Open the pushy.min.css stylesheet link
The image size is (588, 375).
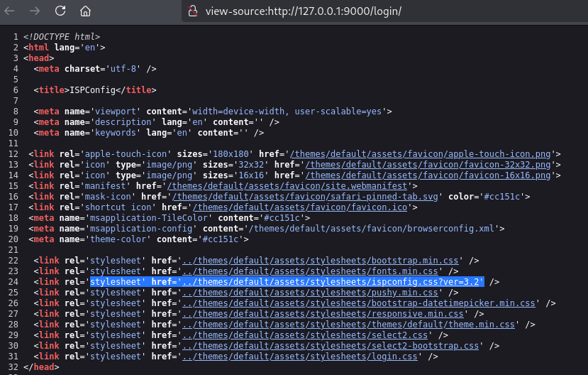[x=311, y=293]
